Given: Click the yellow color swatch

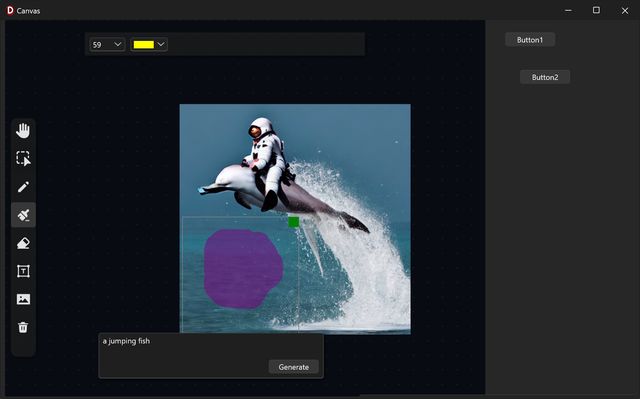Looking at the screenshot, I should click(x=144, y=44).
